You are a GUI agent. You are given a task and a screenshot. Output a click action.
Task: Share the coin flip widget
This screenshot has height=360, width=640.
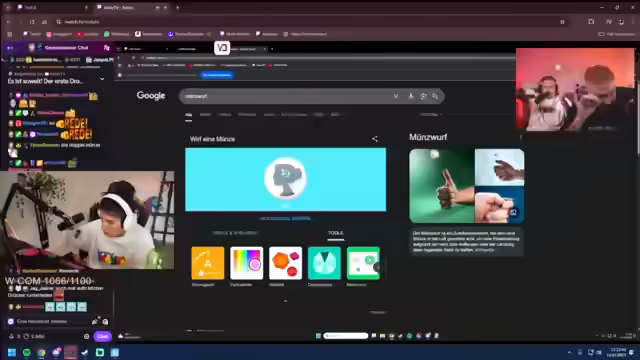[x=375, y=139]
